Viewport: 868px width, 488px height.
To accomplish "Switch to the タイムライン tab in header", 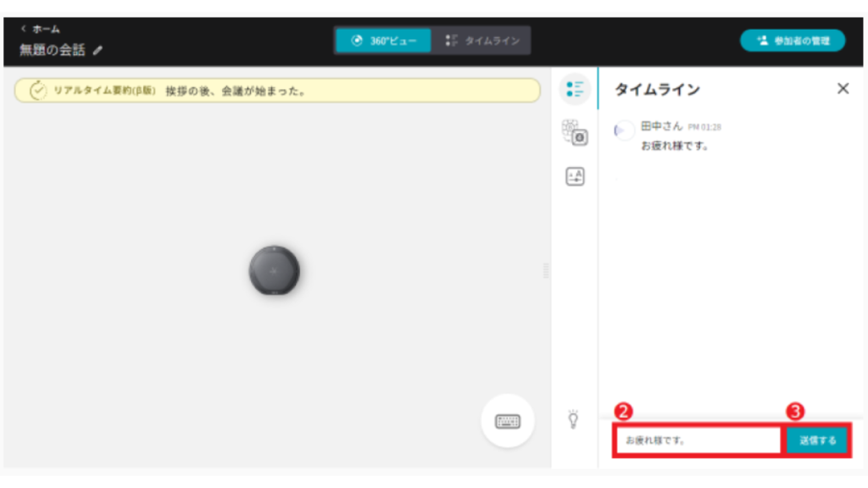I will [x=482, y=41].
